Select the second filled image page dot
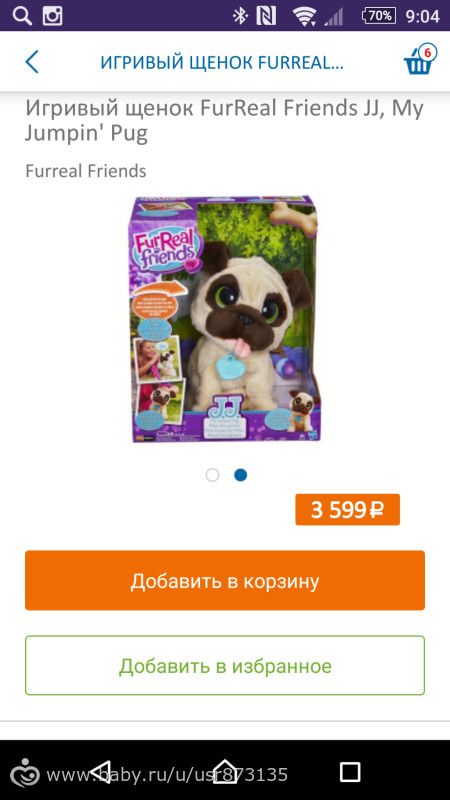This screenshot has height=800, width=450. tap(240, 475)
